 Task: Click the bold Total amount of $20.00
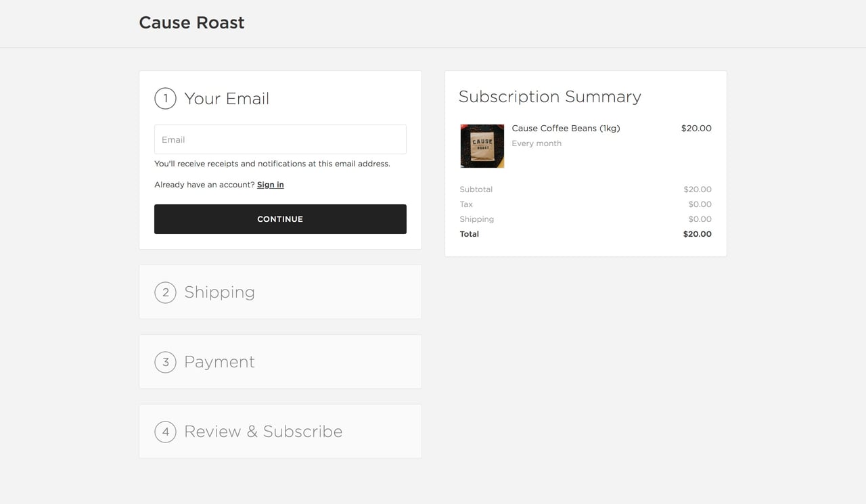[697, 233]
